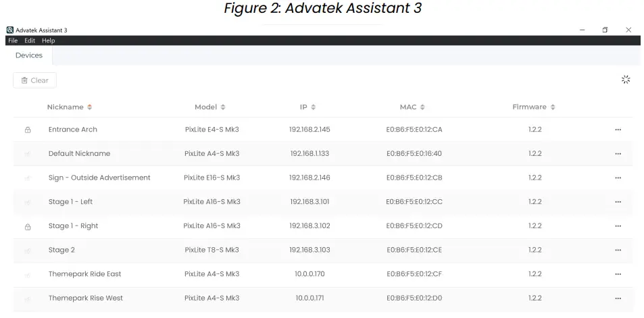The width and height of the screenshot is (644, 318).
Task: Click the Advatek Assistant app icon in title bar
Action: coord(10,30)
